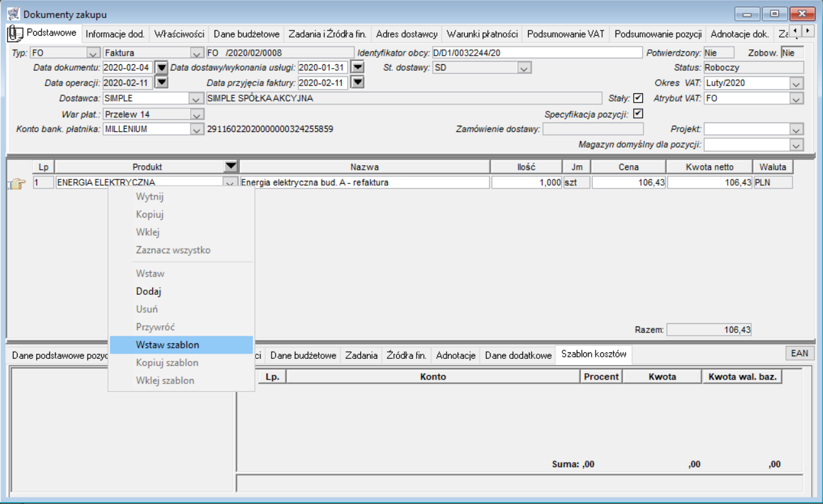Open calendar picker for Data przyjęcia faktury

(356, 82)
